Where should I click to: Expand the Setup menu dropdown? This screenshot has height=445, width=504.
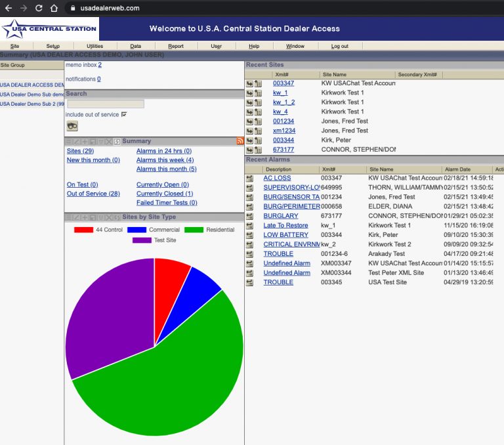tap(53, 46)
